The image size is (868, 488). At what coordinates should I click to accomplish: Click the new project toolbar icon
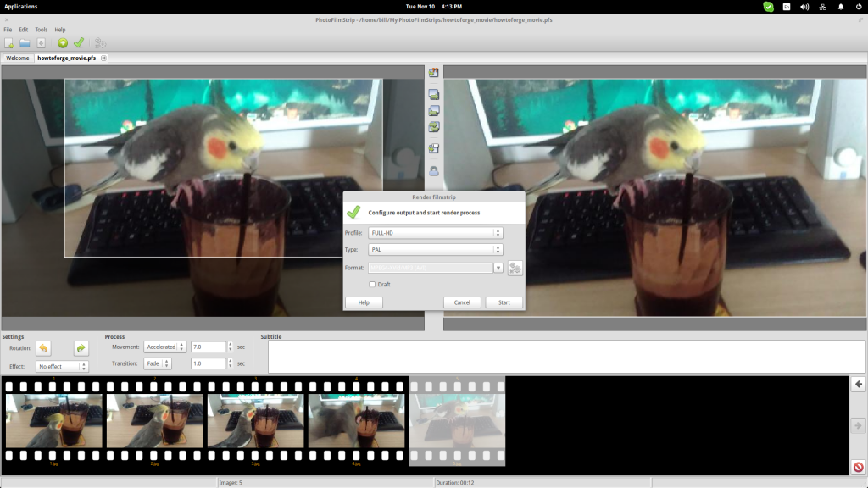[x=9, y=42]
